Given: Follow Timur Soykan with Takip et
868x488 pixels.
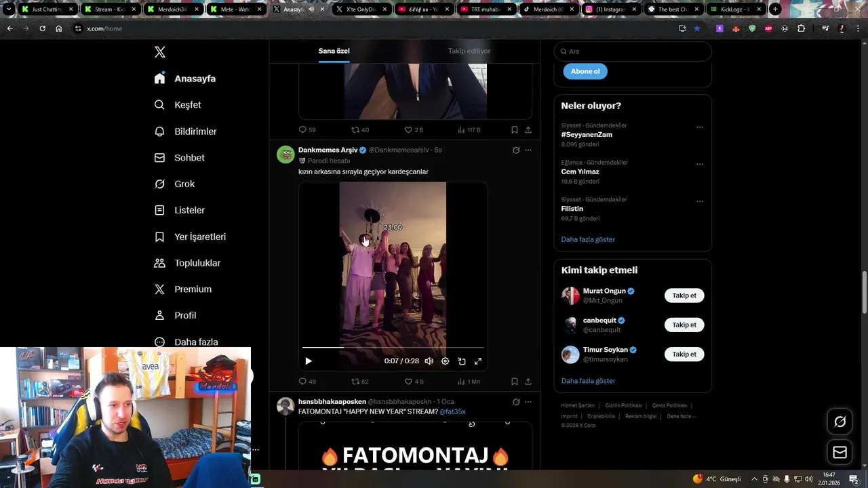Looking at the screenshot, I should click(x=684, y=354).
